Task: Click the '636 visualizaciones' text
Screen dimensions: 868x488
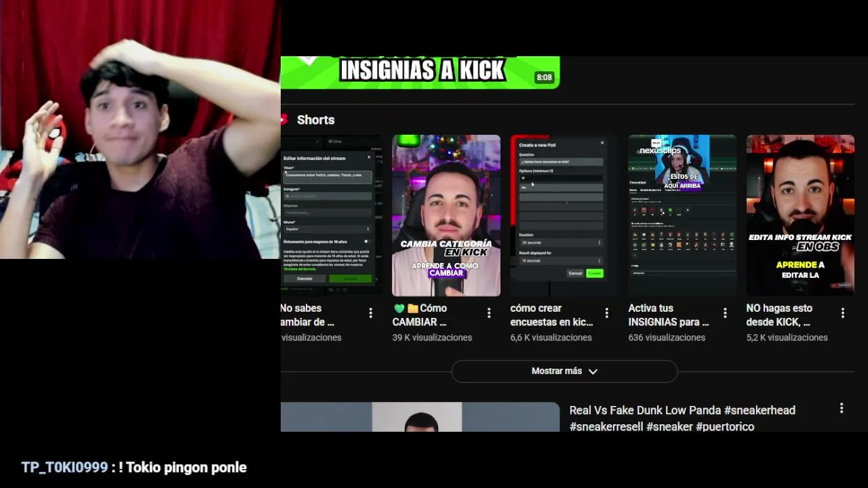Action: tap(667, 338)
